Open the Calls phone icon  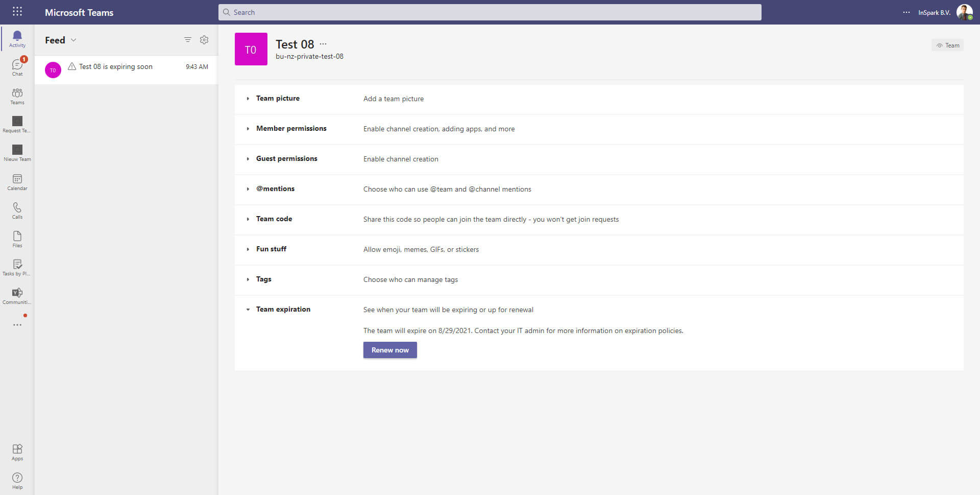[17, 210]
